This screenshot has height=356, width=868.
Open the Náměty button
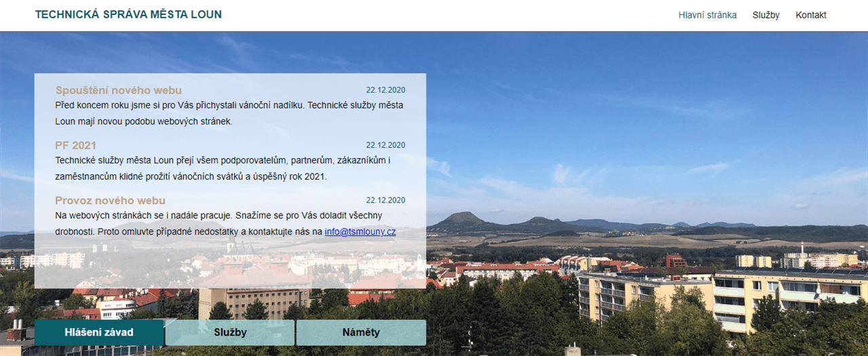(x=361, y=333)
